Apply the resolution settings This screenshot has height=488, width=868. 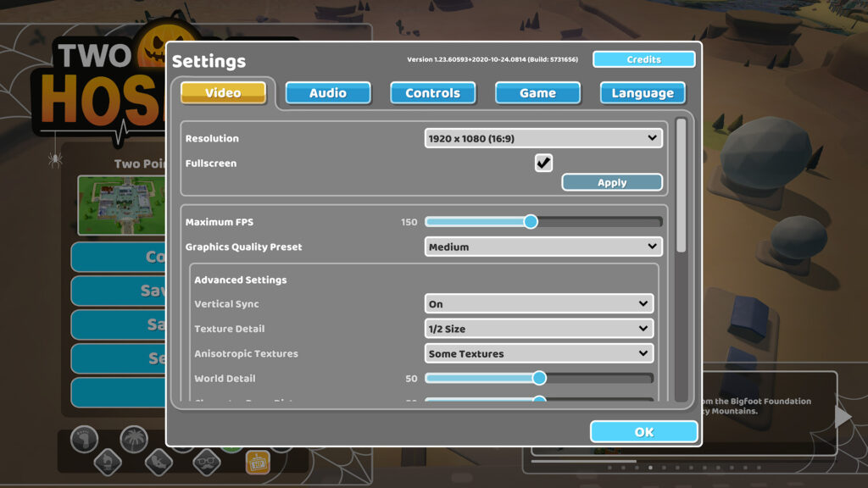point(612,183)
